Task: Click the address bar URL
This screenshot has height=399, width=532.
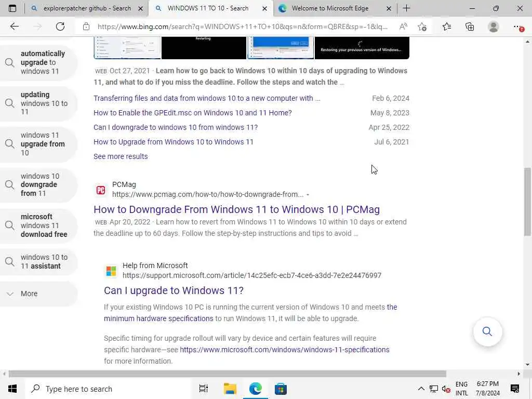Action: 242,26
